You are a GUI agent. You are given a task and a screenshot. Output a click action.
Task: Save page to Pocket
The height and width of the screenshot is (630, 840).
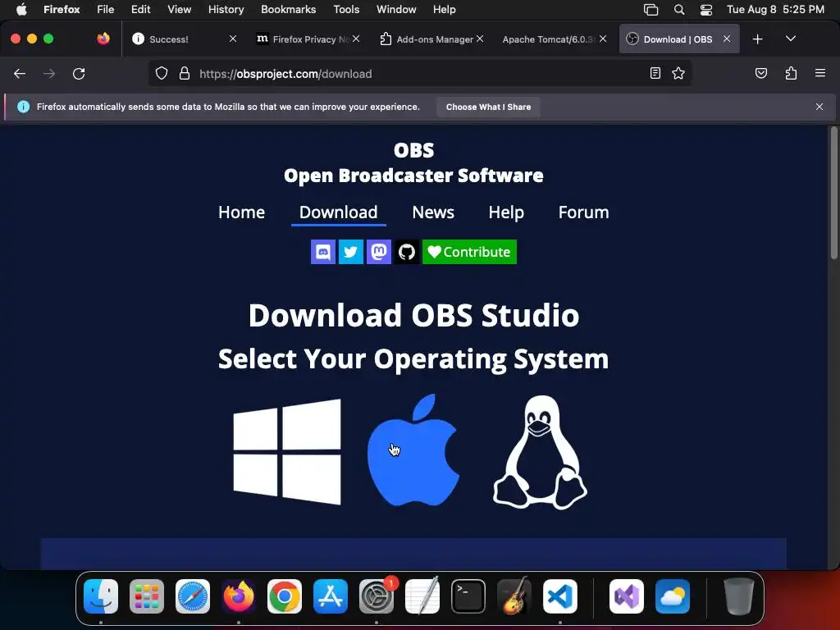click(761, 73)
